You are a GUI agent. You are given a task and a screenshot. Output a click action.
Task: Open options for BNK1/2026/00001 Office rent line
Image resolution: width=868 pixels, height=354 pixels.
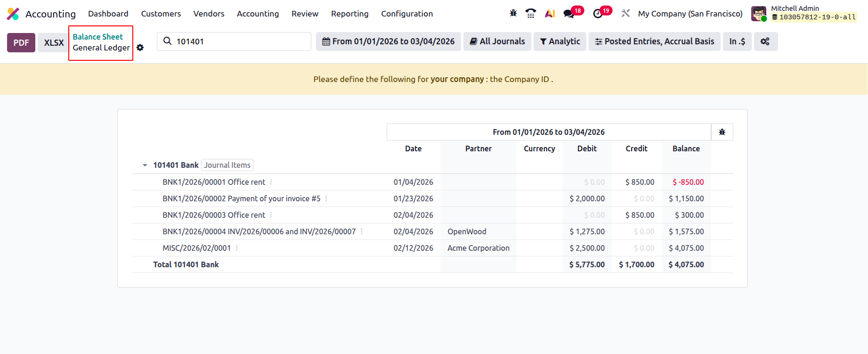[271, 182]
